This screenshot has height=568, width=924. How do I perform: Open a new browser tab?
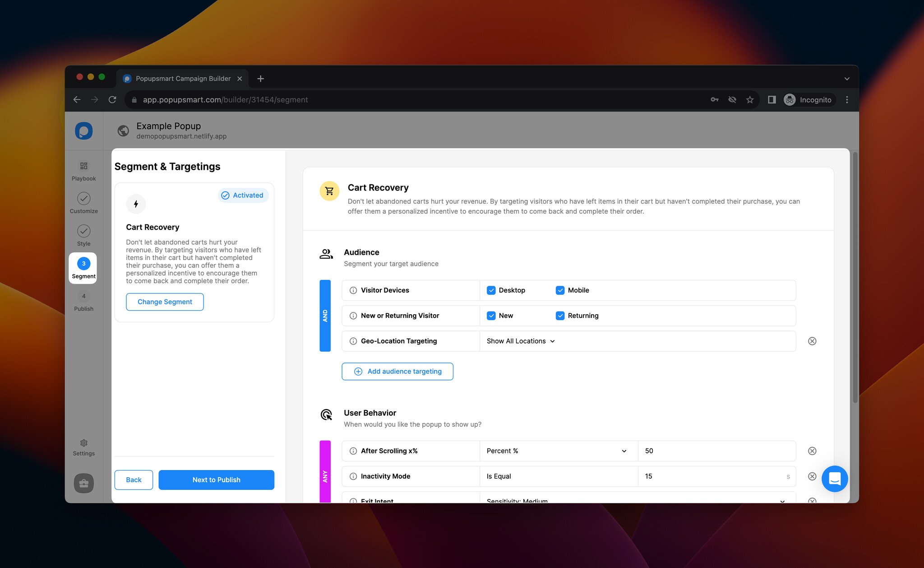pos(260,79)
